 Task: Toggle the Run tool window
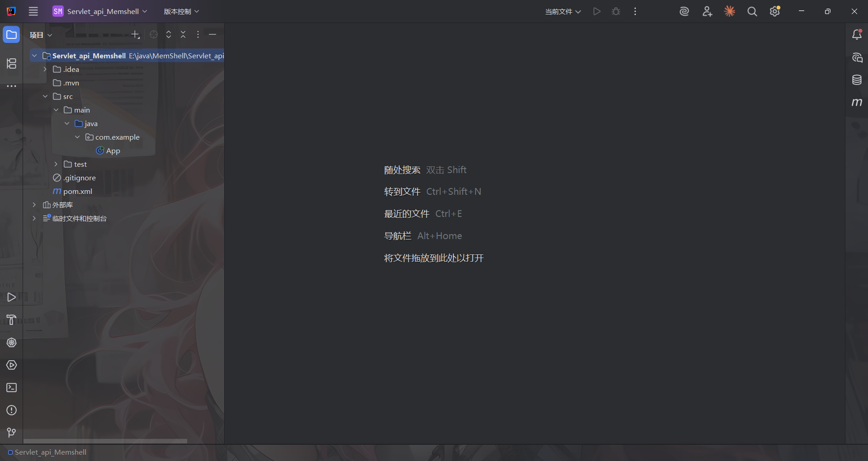click(11, 297)
